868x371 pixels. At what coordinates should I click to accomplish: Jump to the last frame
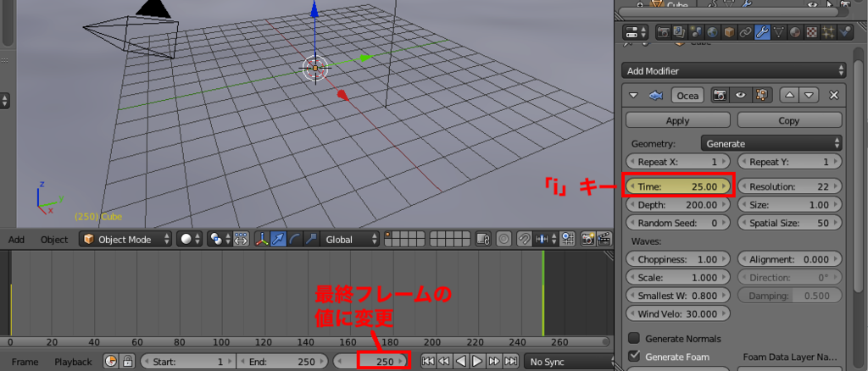click(x=511, y=362)
